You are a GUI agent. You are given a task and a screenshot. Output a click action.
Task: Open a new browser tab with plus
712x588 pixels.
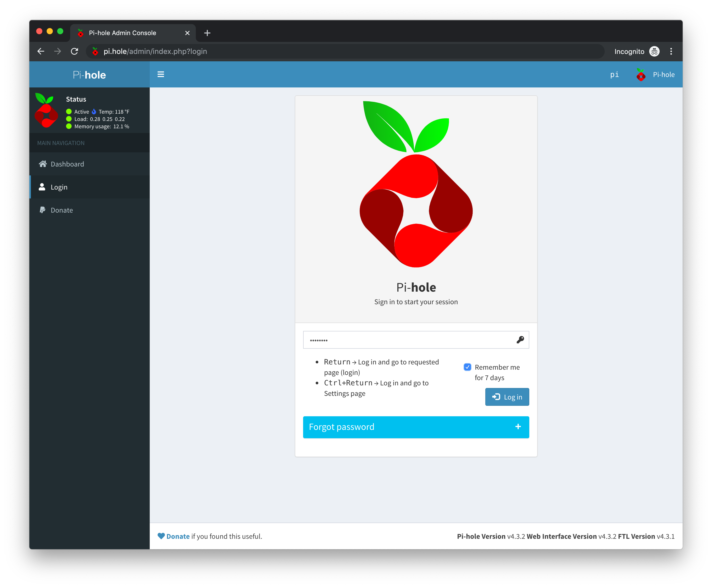pyautogui.click(x=207, y=33)
